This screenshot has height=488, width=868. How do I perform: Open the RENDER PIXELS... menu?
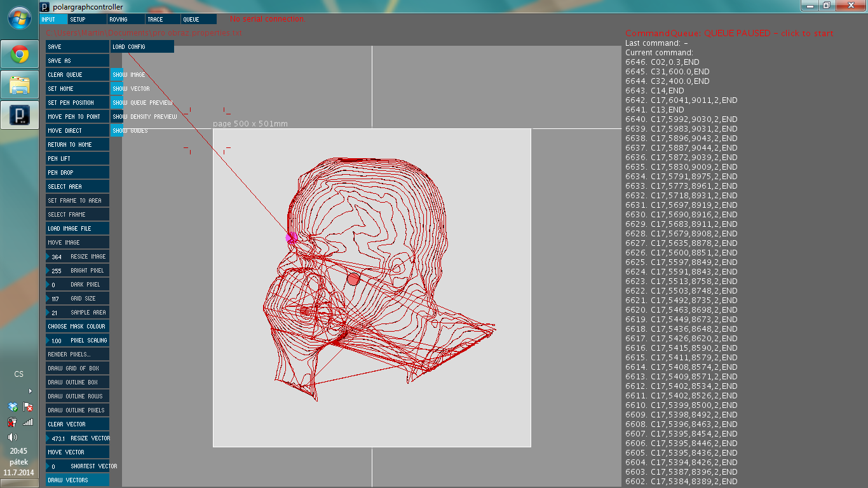78,354
